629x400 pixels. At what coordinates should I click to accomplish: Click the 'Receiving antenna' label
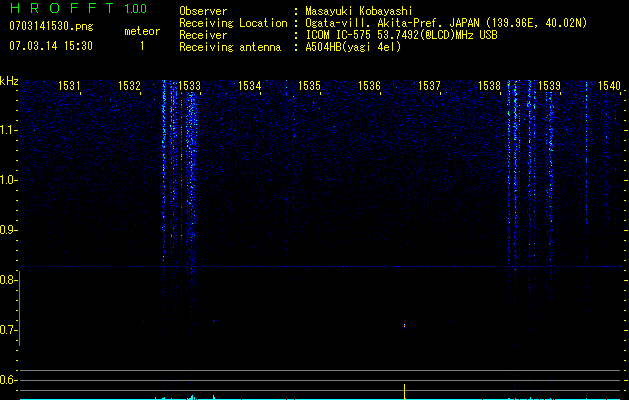(230, 47)
